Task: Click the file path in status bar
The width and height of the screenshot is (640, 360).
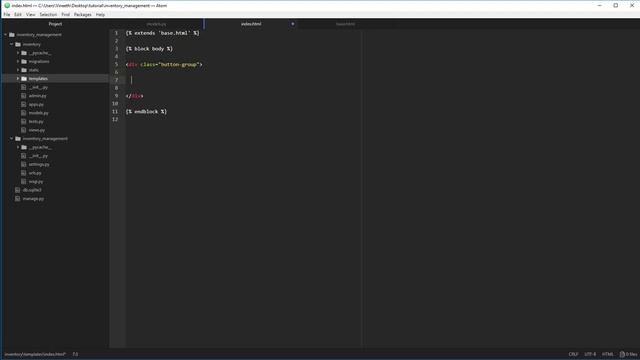Action: 35,354
